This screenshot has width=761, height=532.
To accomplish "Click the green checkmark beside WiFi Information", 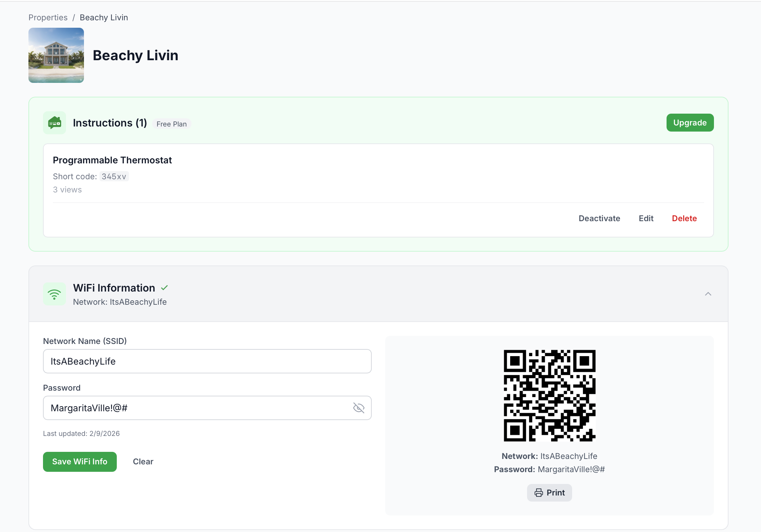I will (x=165, y=288).
